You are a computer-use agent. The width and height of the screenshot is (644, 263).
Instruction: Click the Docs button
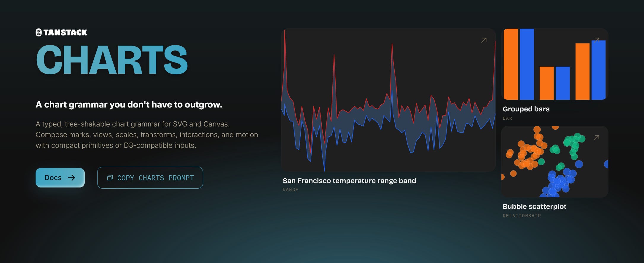pyautogui.click(x=60, y=178)
